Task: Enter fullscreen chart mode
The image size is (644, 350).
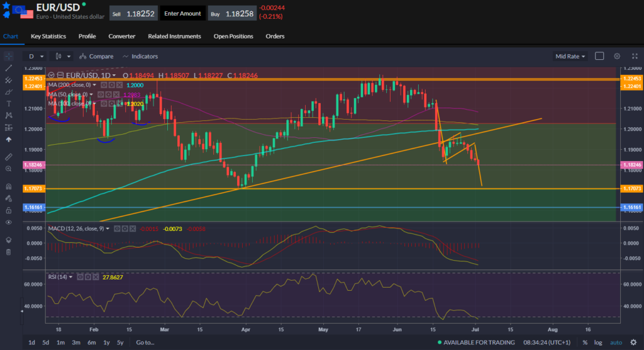Action: [x=635, y=56]
